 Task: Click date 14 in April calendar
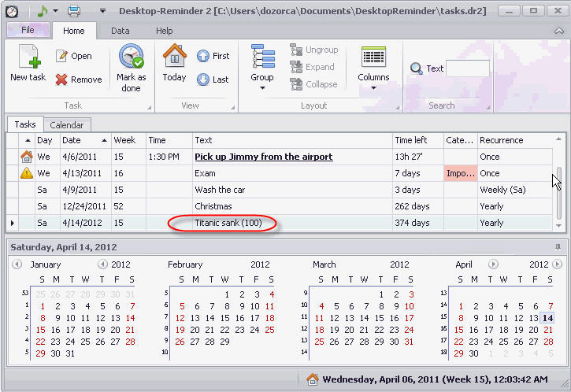tap(547, 318)
